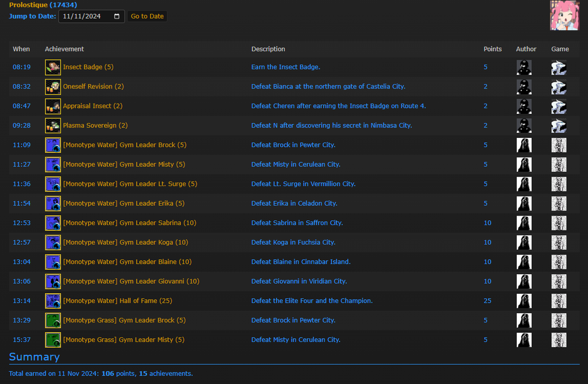Open the Prolostique user profile link

(x=42, y=5)
